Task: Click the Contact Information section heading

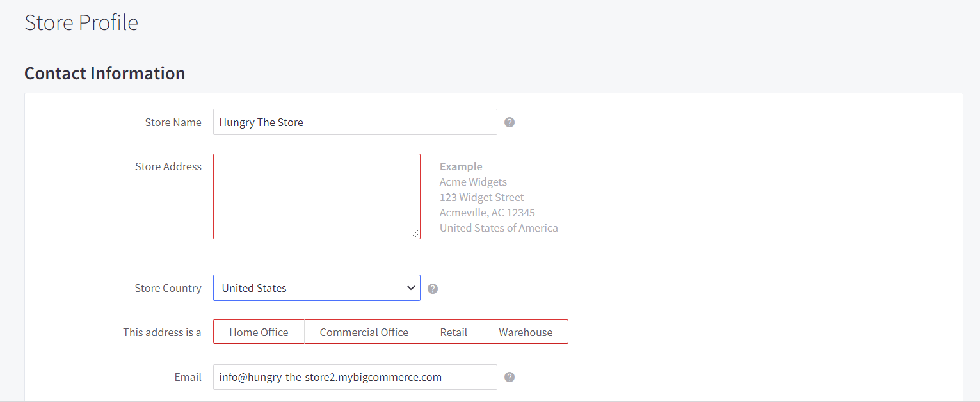Action: [104, 74]
